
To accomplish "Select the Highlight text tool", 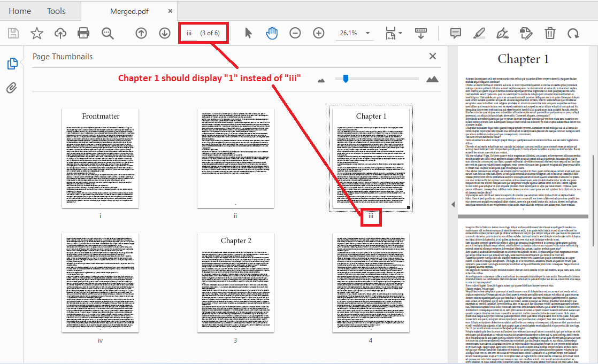I will click(479, 33).
